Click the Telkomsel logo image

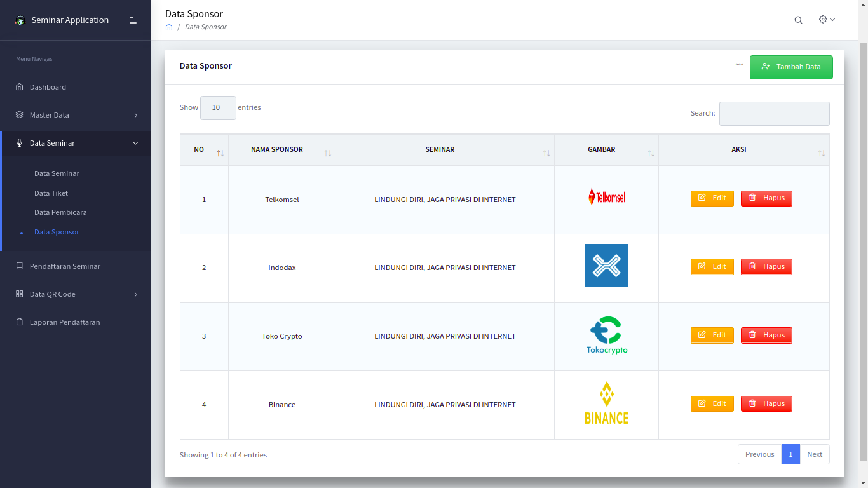(607, 197)
